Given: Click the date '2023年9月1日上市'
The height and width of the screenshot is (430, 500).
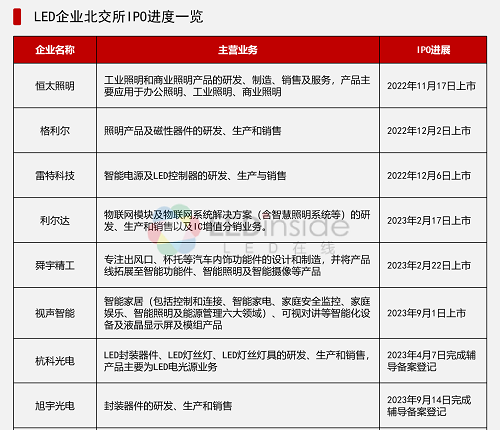Looking at the screenshot, I should [426, 313].
